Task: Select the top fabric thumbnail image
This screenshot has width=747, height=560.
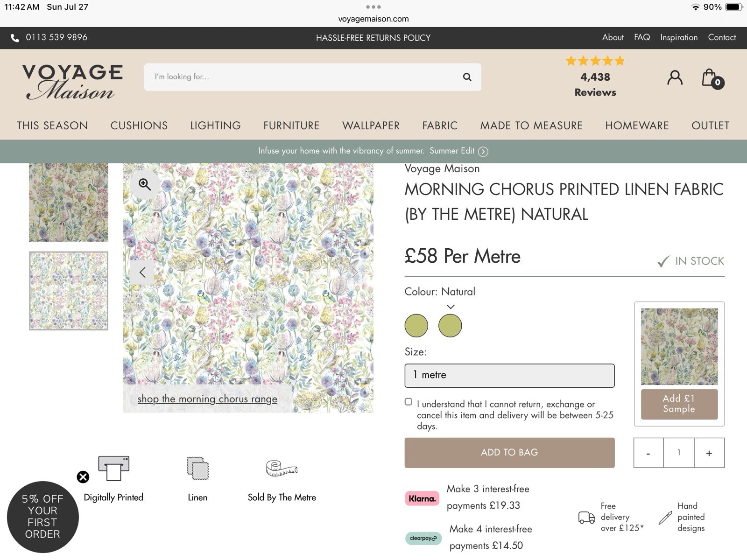Action: [x=69, y=202]
